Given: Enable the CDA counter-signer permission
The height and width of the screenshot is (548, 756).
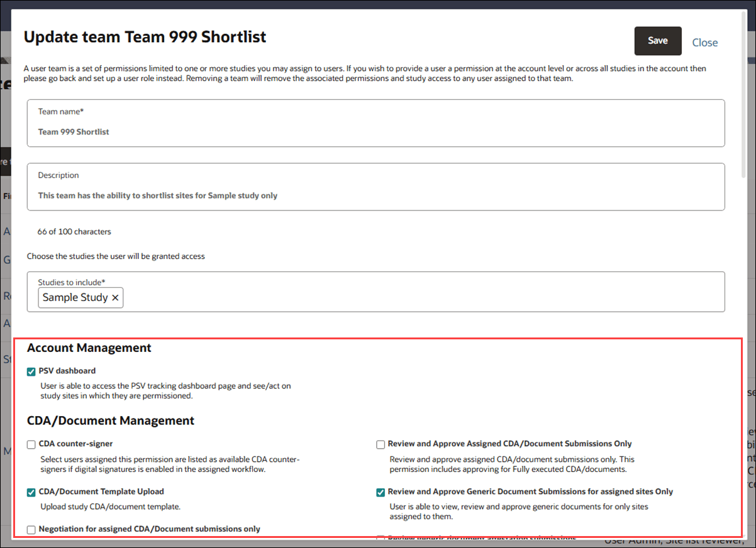Looking at the screenshot, I should (31, 444).
